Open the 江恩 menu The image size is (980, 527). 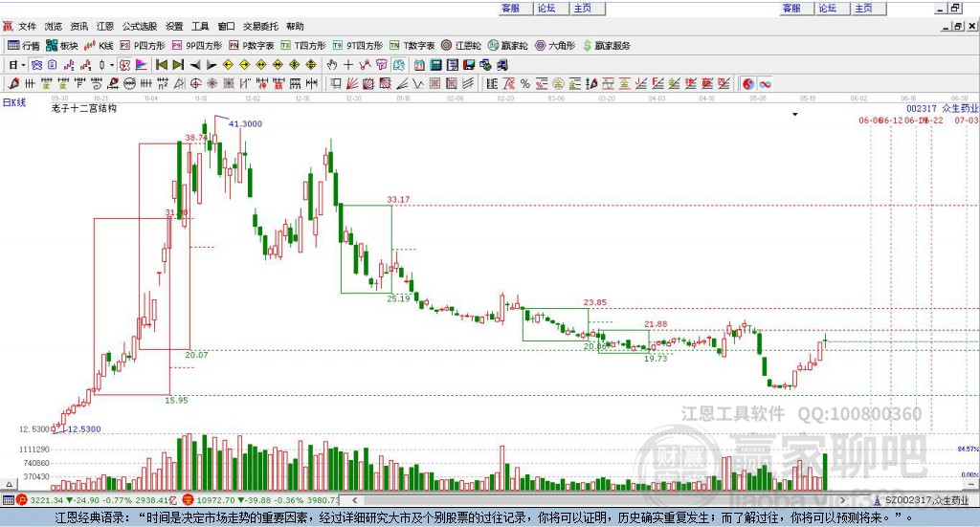coord(105,26)
